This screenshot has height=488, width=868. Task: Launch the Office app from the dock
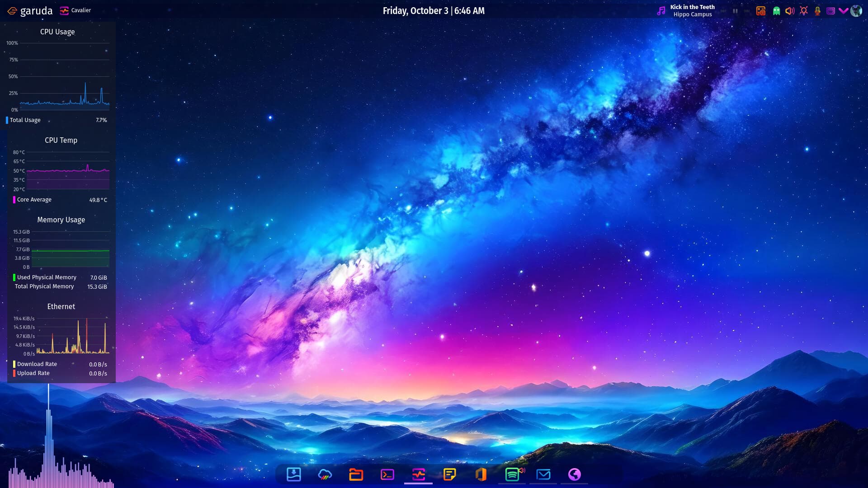point(481,474)
